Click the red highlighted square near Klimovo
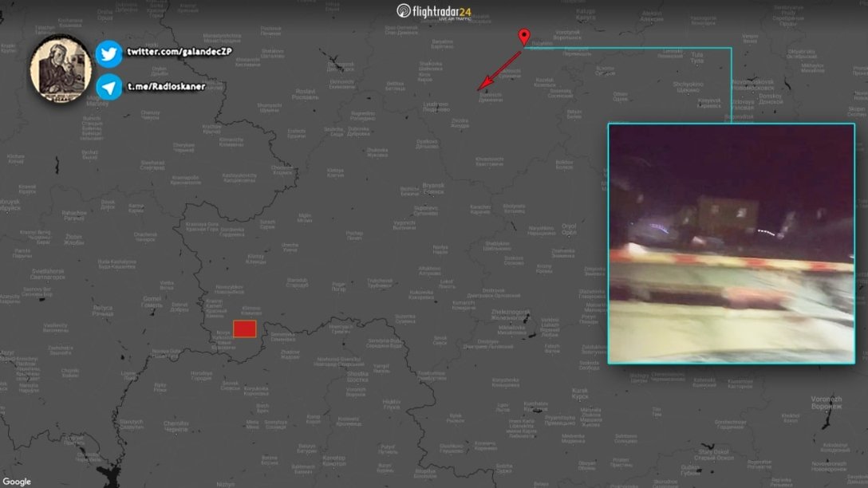Viewport: 868px width, 488px height. pos(244,328)
